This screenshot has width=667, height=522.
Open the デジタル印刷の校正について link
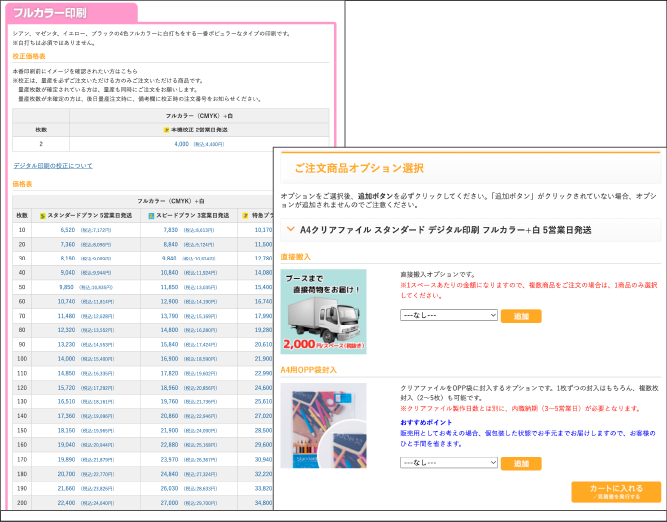tap(52, 165)
